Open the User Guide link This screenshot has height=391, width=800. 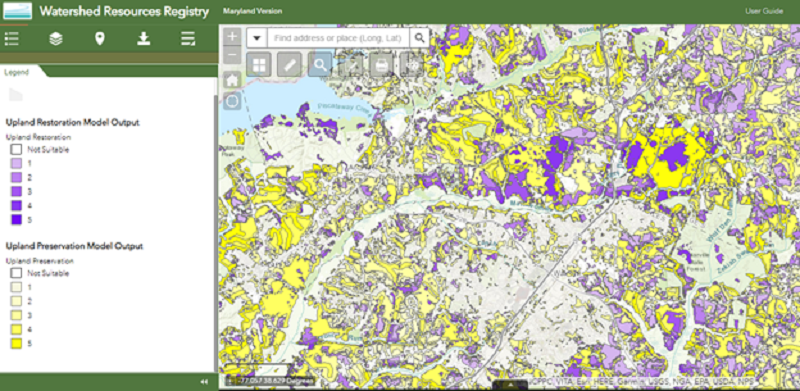pyautogui.click(x=764, y=11)
